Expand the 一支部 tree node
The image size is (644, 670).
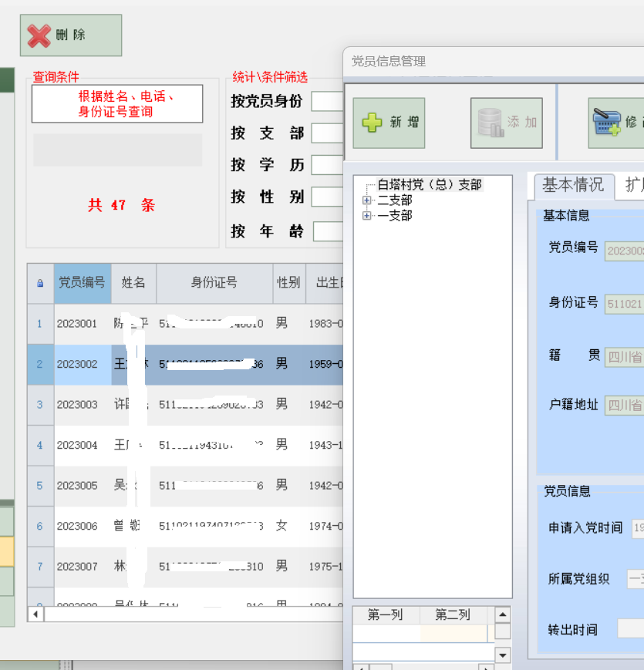tap(367, 216)
